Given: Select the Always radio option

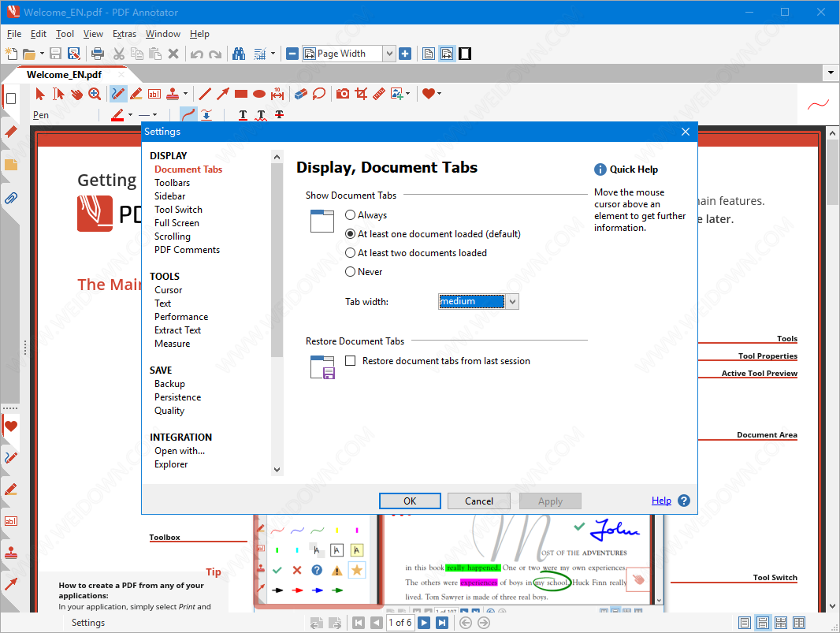Looking at the screenshot, I should 351,215.
